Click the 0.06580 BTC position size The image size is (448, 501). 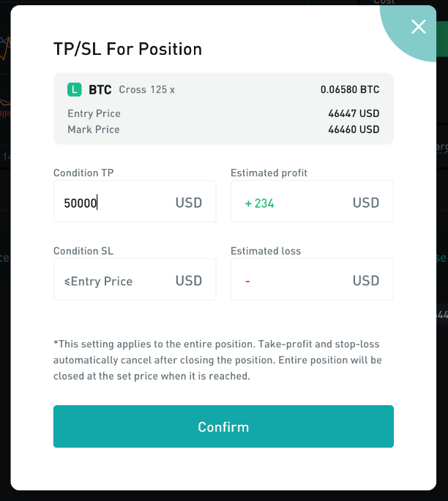350,90
